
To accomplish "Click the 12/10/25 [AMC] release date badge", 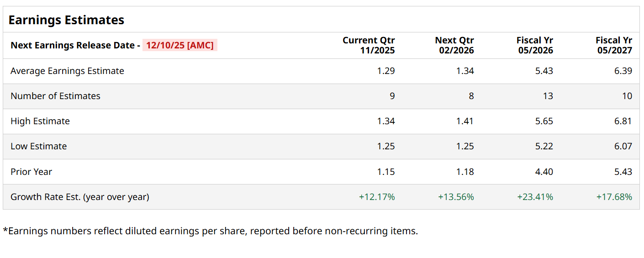I will tap(180, 45).
